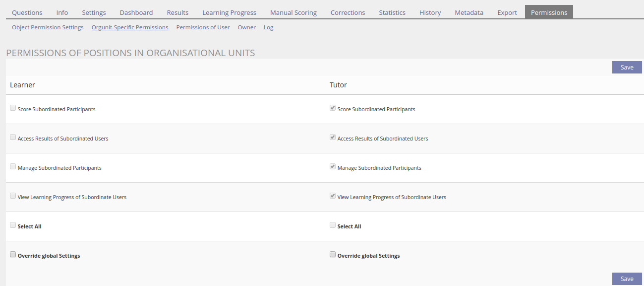Check Learner's View Learning Progress option

13,196
